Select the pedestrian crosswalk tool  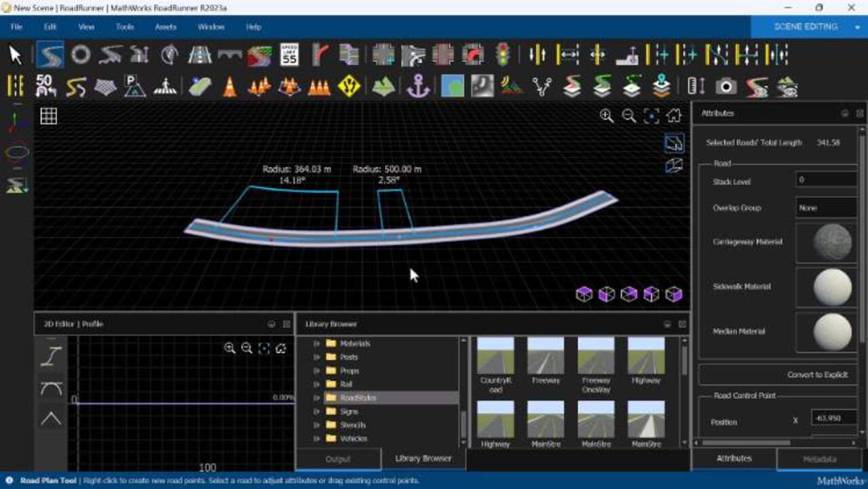click(165, 86)
